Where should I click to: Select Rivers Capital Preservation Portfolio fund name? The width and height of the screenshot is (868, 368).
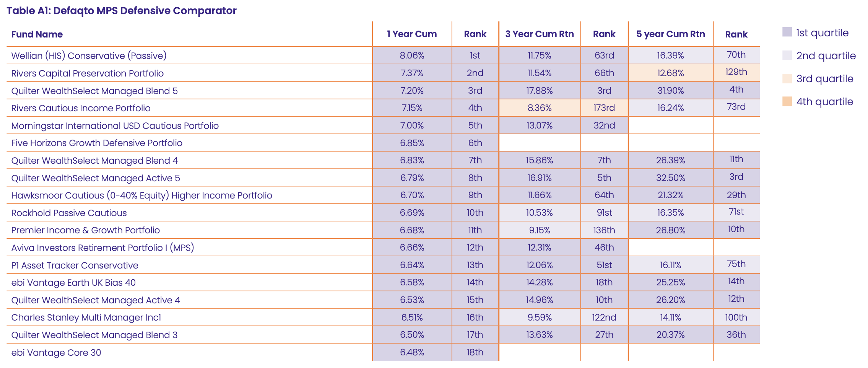click(87, 73)
